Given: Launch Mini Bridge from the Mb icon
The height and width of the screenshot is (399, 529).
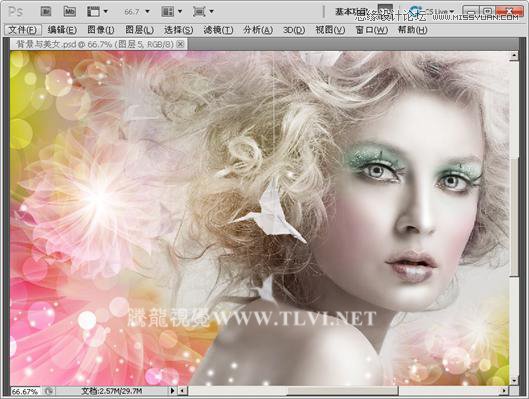Looking at the screenshot, I should point(69,11).
